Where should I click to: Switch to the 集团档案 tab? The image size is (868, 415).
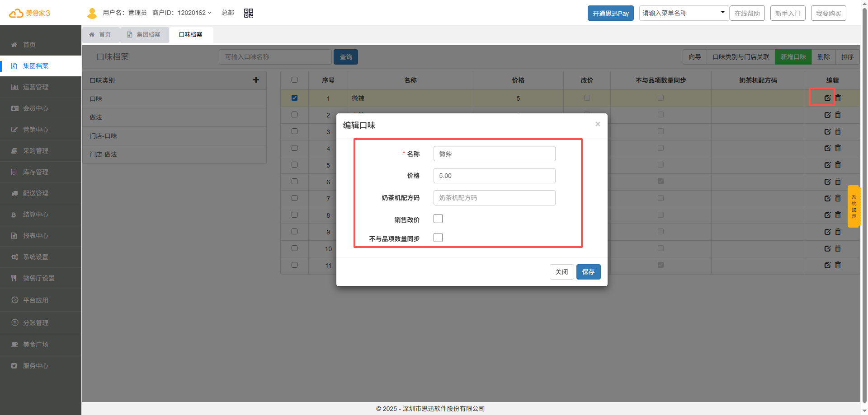click(x=145, y=35)
